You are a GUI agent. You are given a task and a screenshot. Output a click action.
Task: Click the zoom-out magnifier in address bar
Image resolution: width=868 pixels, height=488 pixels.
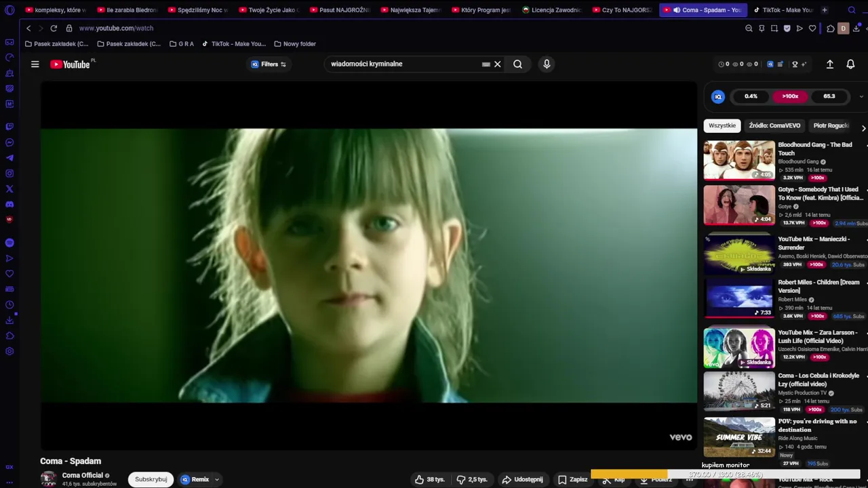(x=749, y=28)
